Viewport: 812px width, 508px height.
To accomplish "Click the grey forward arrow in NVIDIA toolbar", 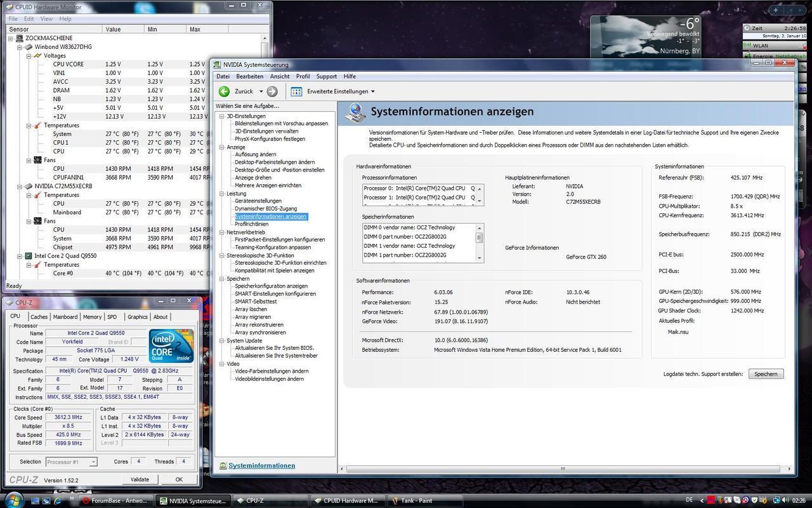I will pyautogui.click(x=272, y=91).
